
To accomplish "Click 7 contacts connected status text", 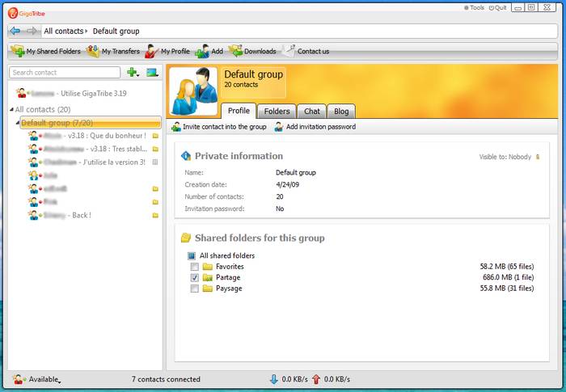I will click(x=166, y=379).
